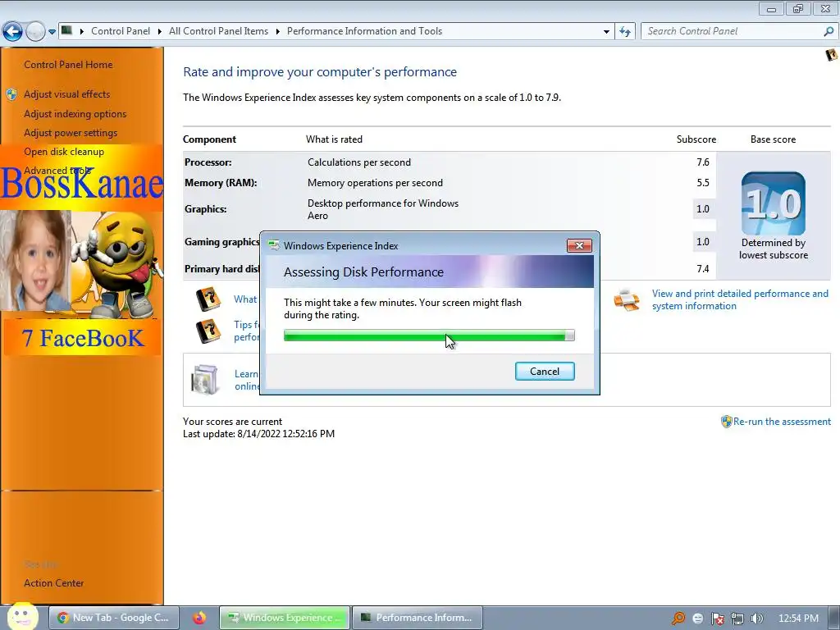
Task: Select Control Panel in breadcrumb
Action: point(121,31)
